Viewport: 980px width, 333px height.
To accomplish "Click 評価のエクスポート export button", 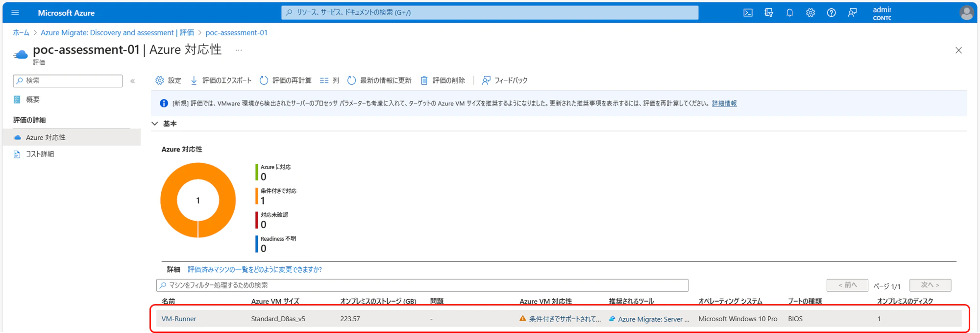I will (220, 80).
